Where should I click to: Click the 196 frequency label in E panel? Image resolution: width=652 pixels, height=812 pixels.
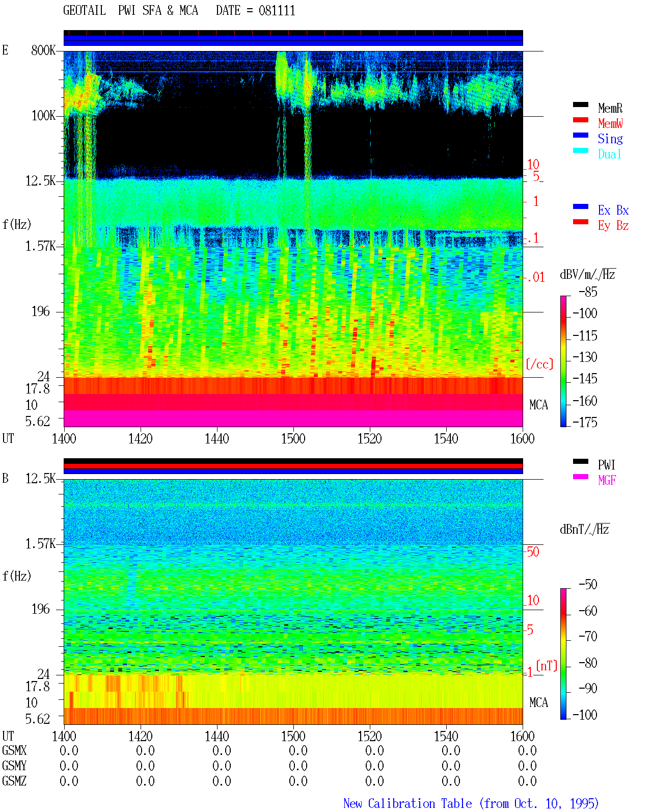41,311
